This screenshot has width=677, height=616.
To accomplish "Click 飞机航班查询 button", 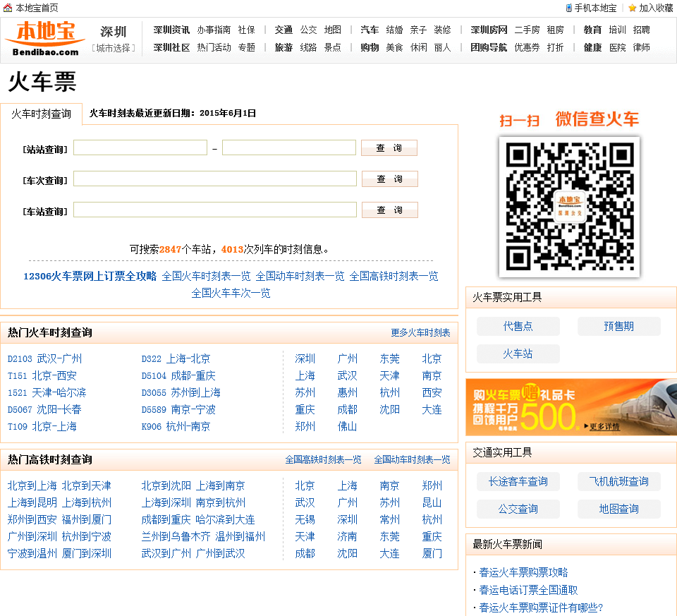I will (x=618, y=482).
